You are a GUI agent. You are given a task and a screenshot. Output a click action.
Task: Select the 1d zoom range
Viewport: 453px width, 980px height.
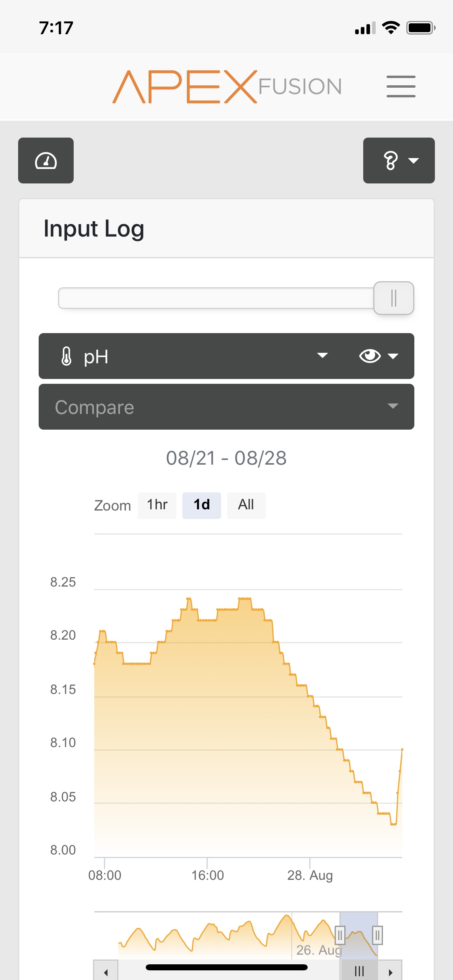pyautogui.click(x=202, y=505)
